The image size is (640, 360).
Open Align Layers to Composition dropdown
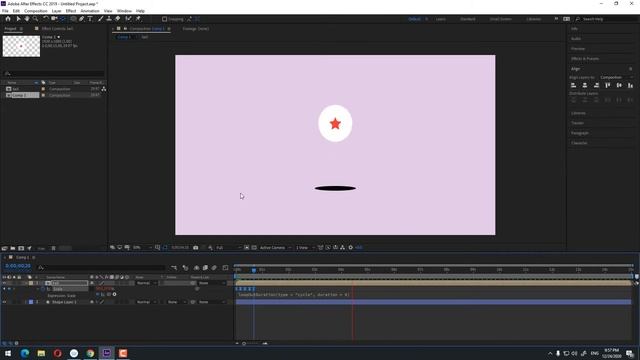[x=616, y=77]
